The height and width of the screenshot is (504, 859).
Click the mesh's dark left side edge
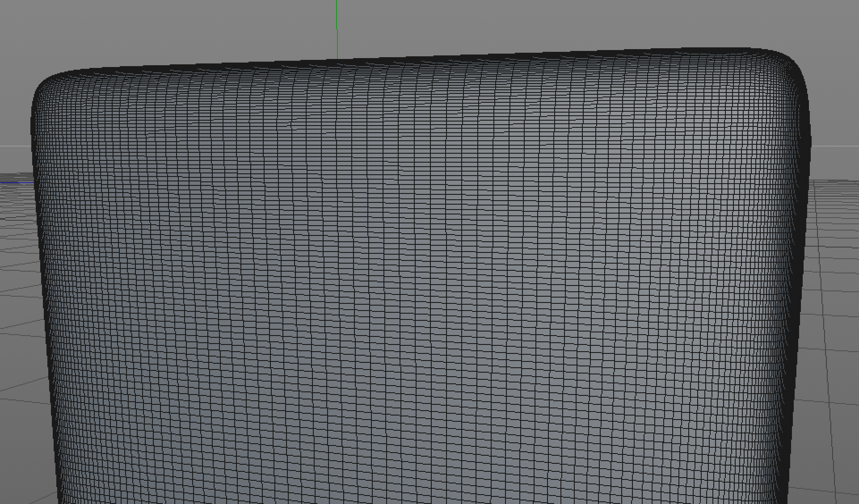(43, 268)
